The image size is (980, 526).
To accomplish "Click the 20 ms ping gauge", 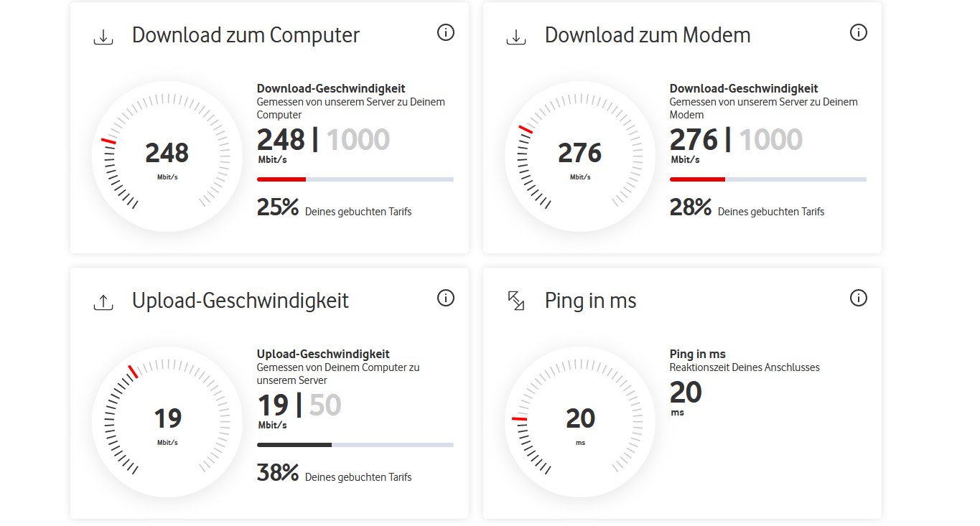I will (x=580, y=422).
